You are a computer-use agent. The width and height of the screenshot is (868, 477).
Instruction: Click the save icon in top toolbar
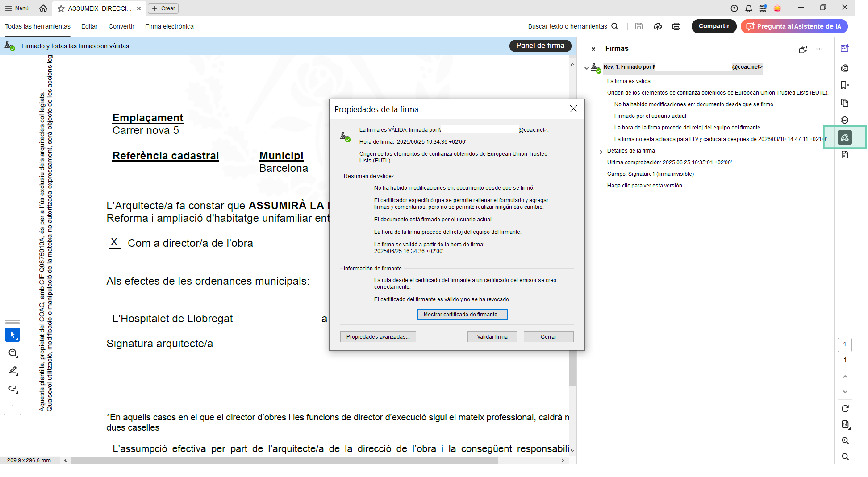point(639,26)
